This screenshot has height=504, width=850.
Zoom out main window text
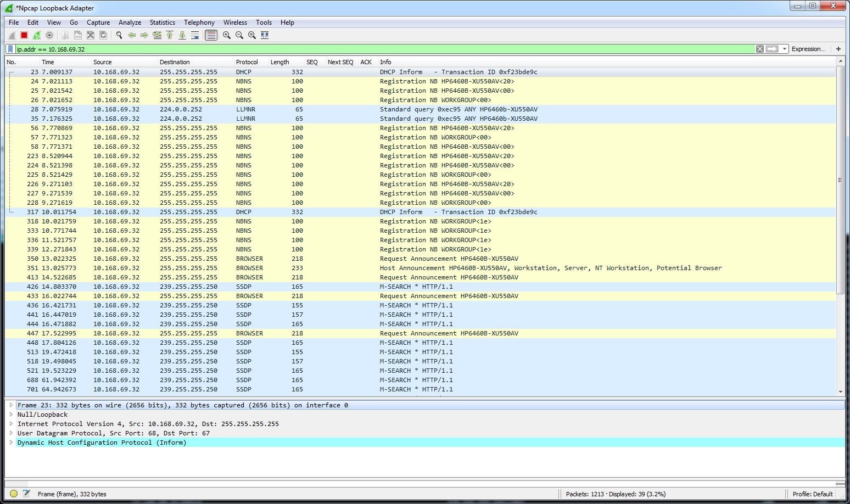tap(239, 35)
